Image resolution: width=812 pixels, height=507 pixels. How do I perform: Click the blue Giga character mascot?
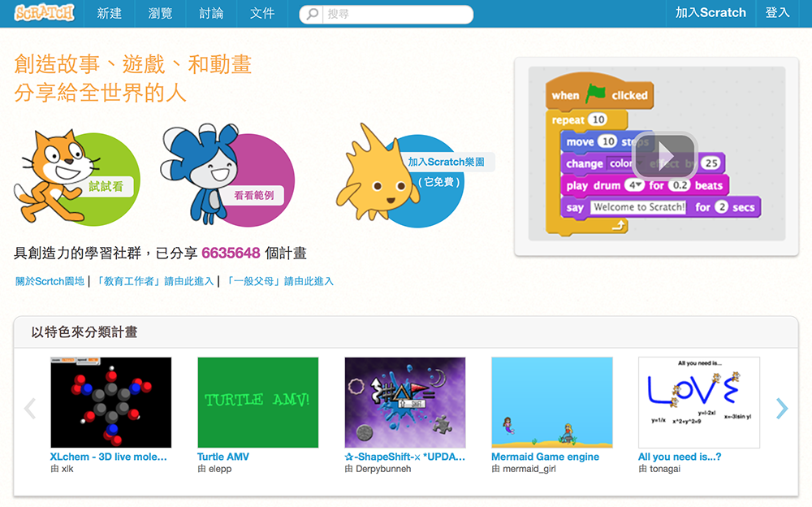point(200,172)
